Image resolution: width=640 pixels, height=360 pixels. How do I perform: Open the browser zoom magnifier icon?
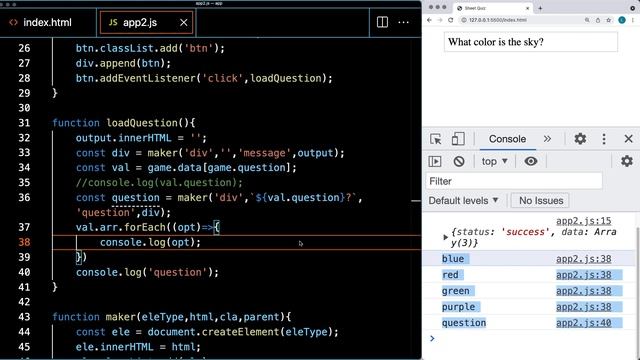pyautogui.click(x=587, y=20)
